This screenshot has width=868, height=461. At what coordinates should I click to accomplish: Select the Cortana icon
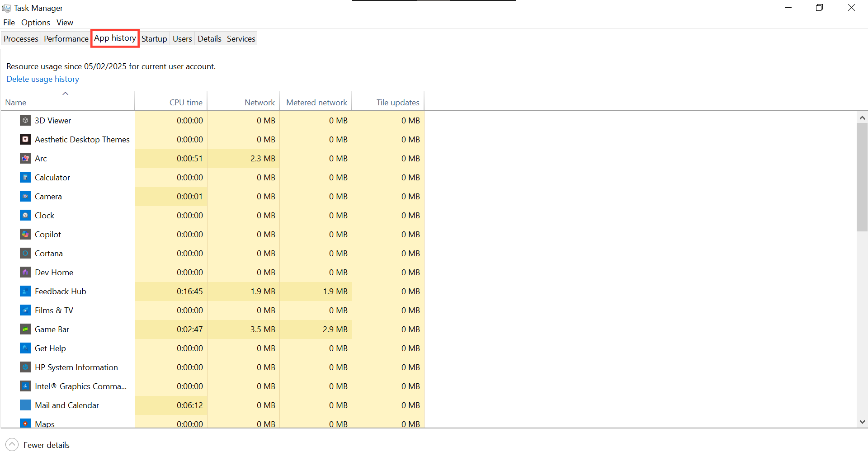25,253
